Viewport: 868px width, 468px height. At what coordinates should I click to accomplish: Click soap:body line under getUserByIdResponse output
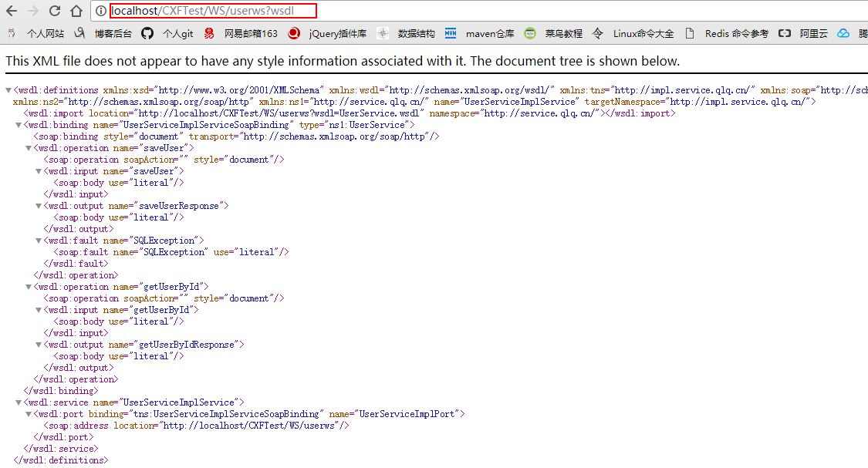click(119, 356)
